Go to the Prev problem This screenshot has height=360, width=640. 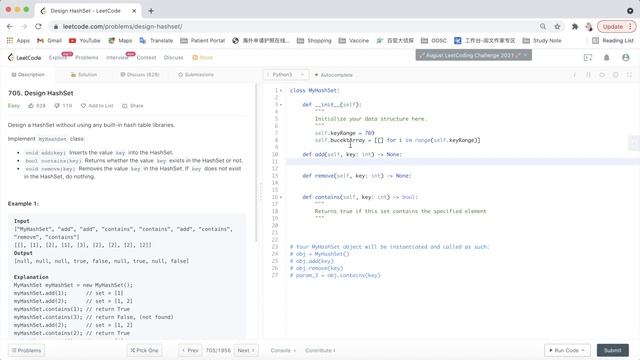pos(190,350)
